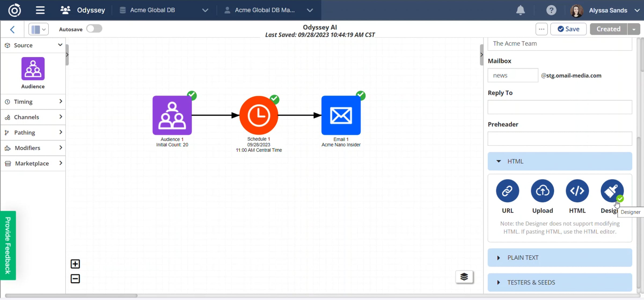The image size is (644, 300).
Task: Click the Save button
Action: coord(568,29)
